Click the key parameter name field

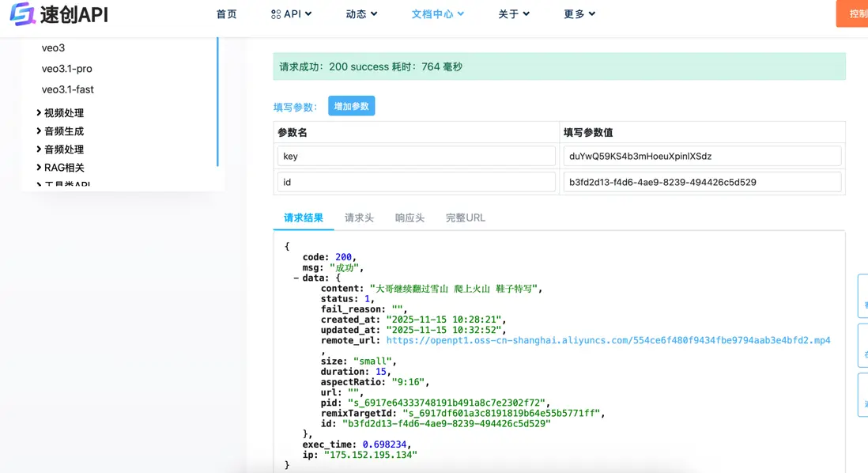417,156
